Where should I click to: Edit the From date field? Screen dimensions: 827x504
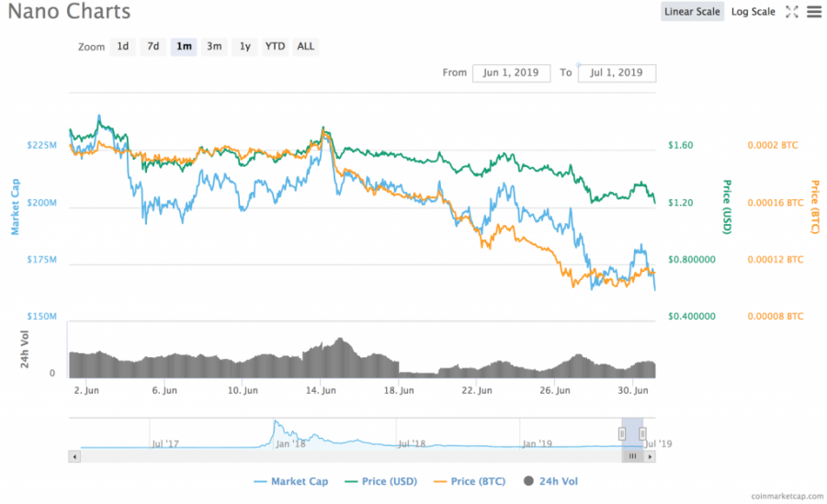pyautogui.click(x=511, y=73)
